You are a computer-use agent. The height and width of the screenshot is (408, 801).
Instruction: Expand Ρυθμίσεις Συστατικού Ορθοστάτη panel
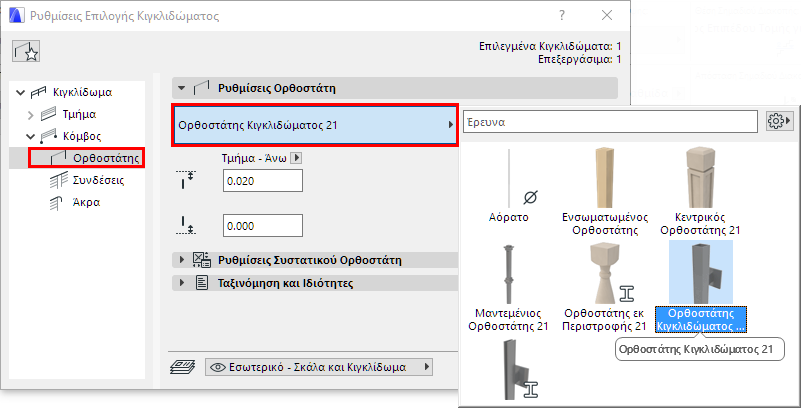point(182,260)
